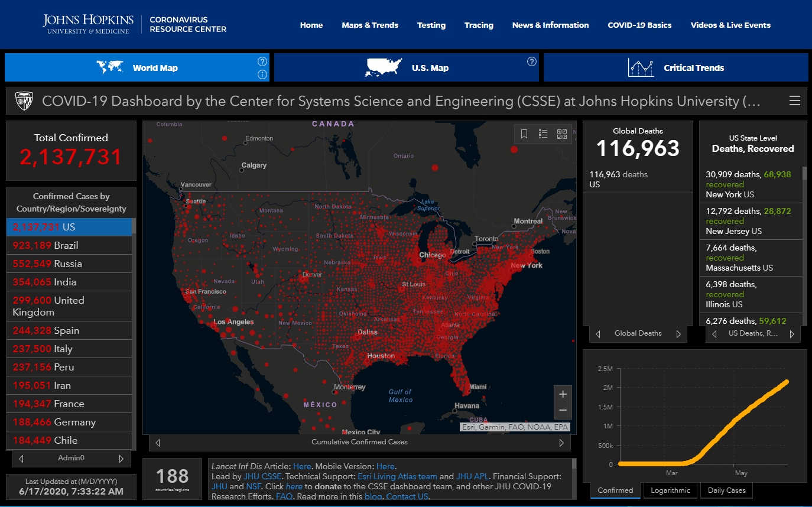Select Italy row with 237,500 cases

69,349
